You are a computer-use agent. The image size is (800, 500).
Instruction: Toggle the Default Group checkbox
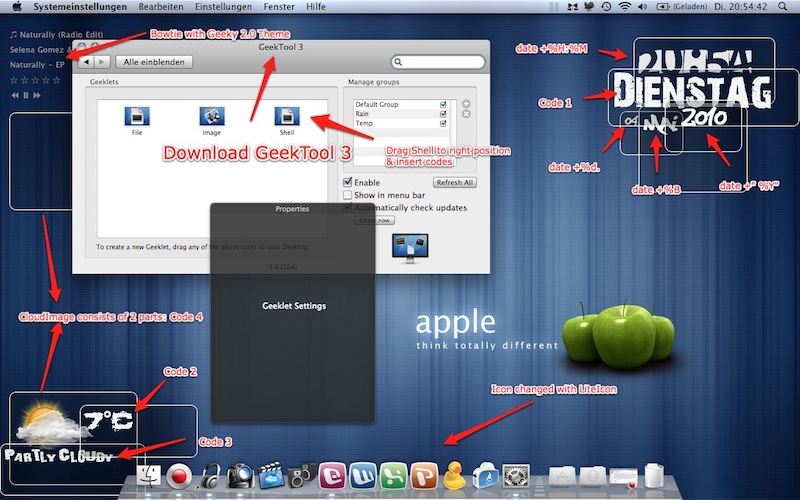[x=443, y=104]
